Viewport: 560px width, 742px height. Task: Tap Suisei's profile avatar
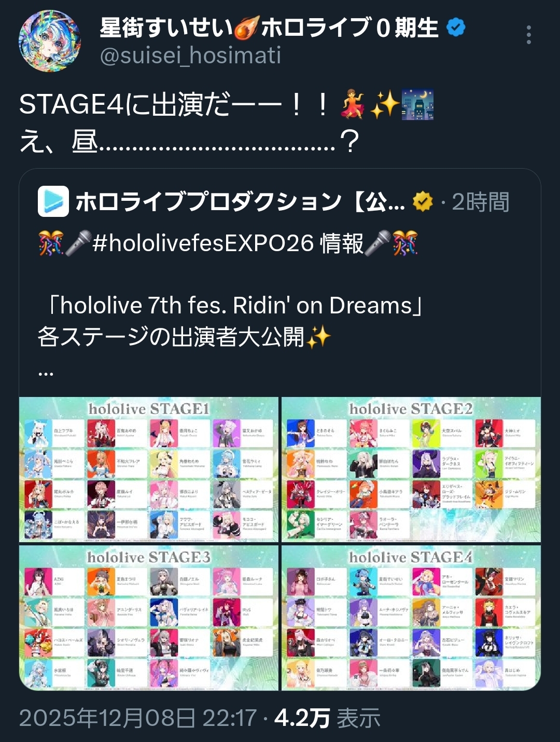coord(50,40)
